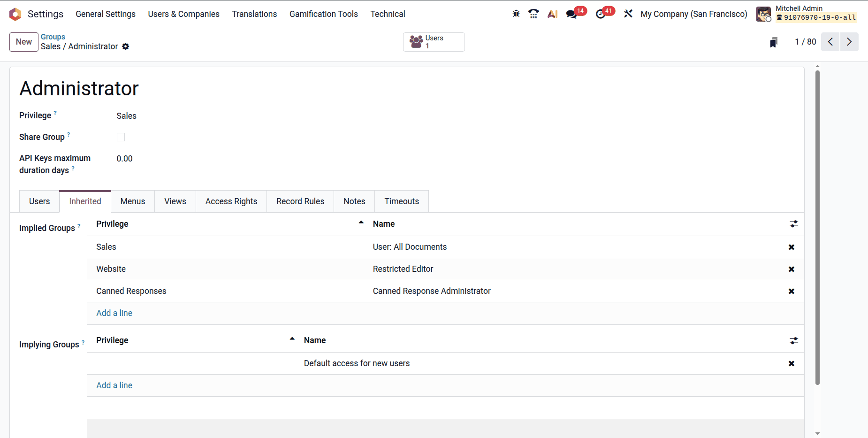Open the AI assistant icon
This screenshot has height=438, width=868.
click(552, 14)
